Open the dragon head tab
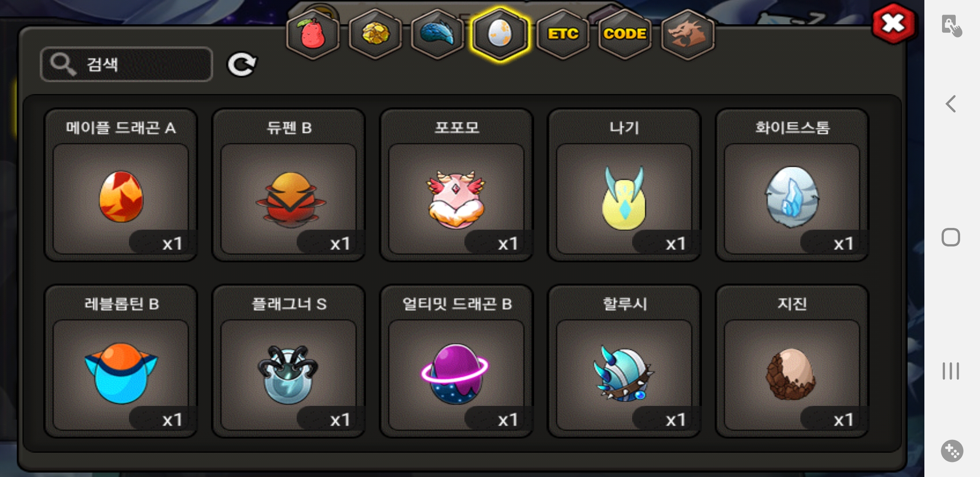This screenshot has width=980, height=477. coord(688,34)
